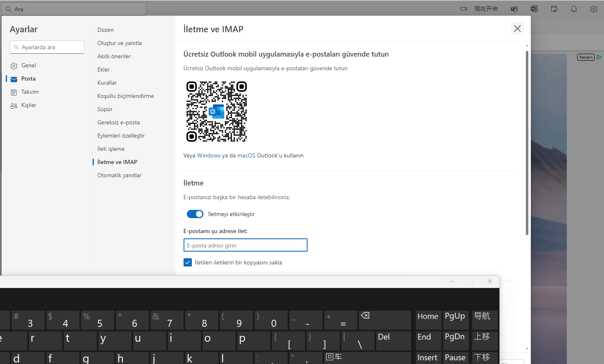Open Akıllı öneriler settings

[x=114, y=56]
